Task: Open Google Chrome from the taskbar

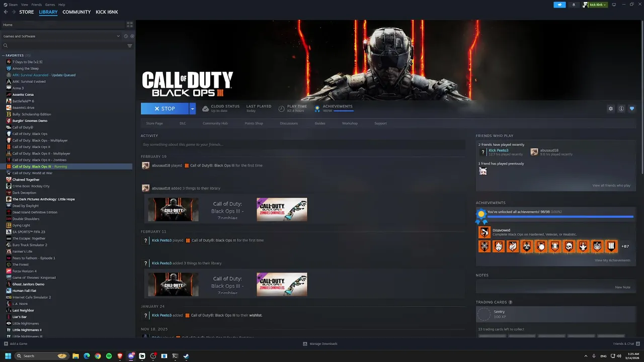Action: (x=98, y=356)
